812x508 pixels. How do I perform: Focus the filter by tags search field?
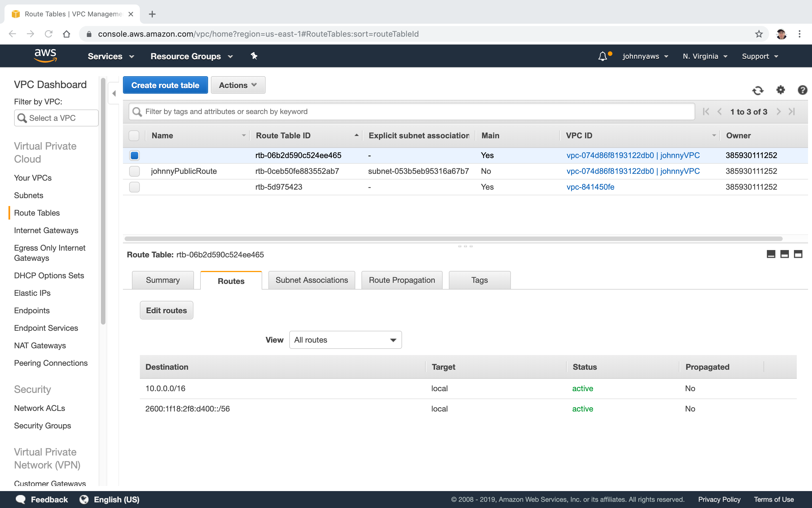coord(412,111)
